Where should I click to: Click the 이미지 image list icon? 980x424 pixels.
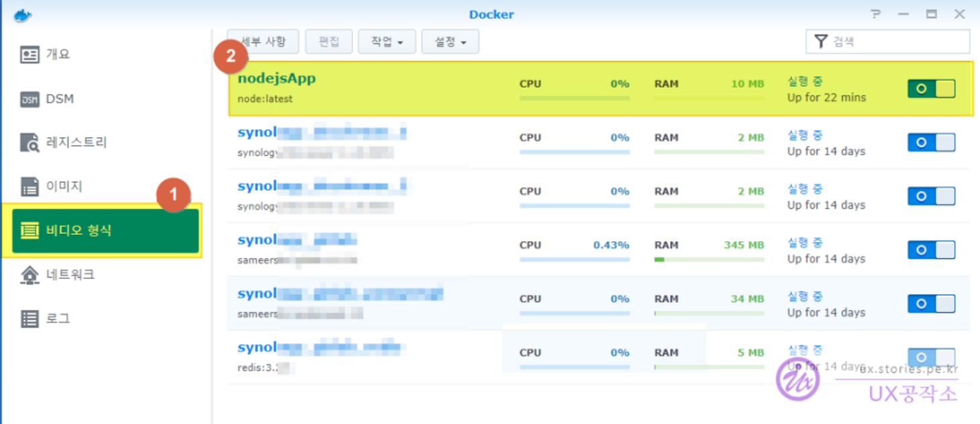[x=30, y=186]
